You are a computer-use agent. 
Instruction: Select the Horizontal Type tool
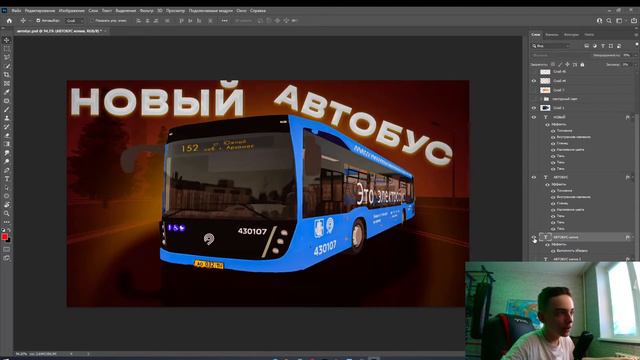tap(7, 178)
